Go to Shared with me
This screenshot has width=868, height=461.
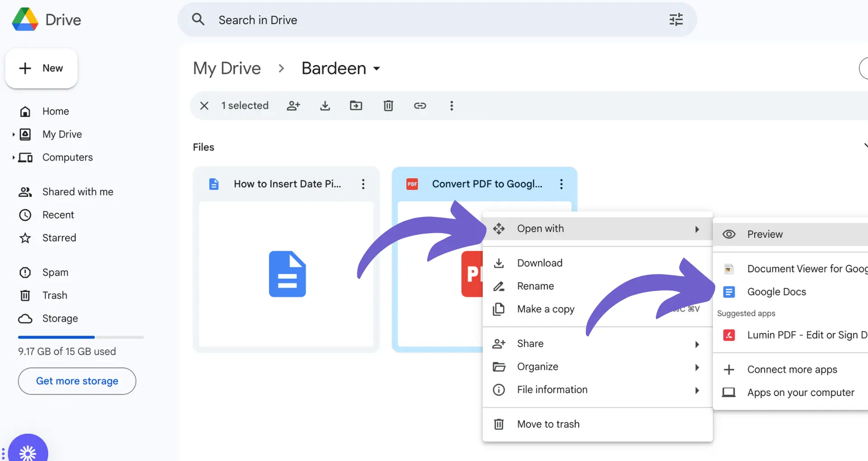[x=78, y=192]
